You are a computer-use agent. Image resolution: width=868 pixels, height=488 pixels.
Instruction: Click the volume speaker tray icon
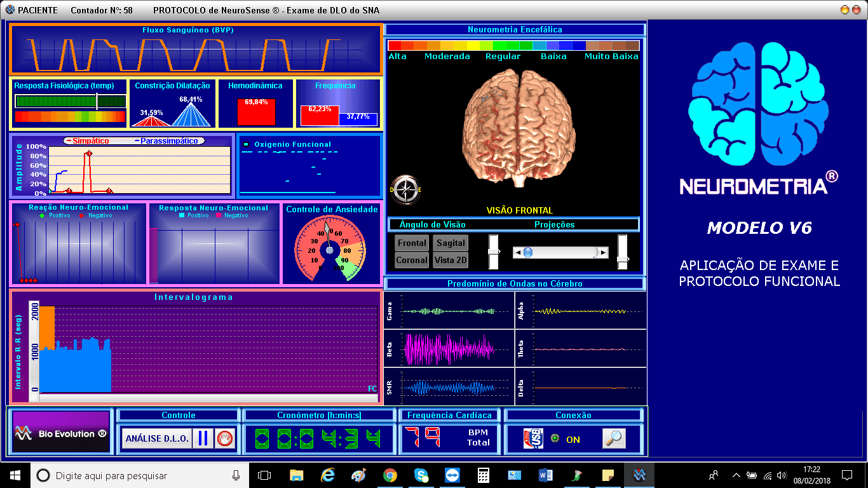click(x=782, y=475)
